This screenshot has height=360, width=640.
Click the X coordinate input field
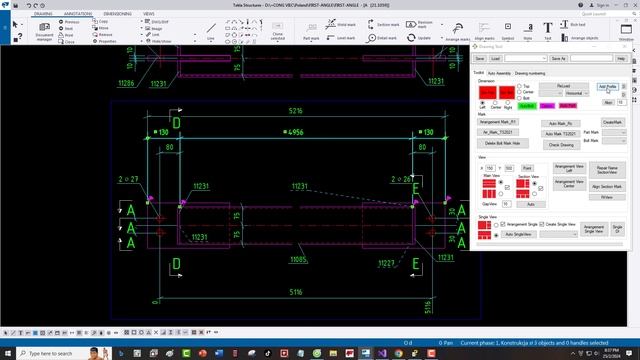coord(490,168)
